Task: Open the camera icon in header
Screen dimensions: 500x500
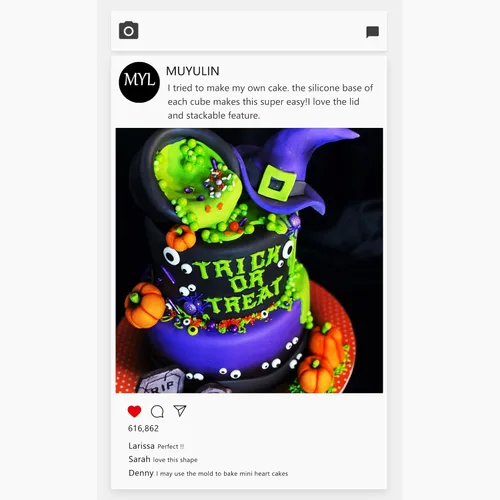Action: coord(129,30)
